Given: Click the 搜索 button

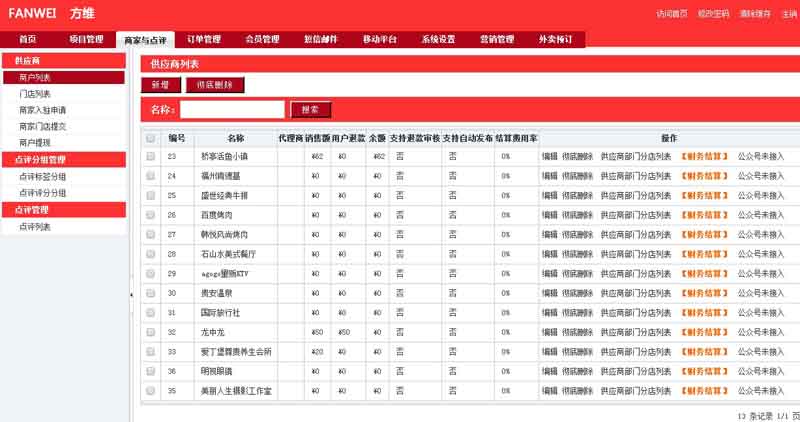Looking at the screenshot, I should click(310, 109).
